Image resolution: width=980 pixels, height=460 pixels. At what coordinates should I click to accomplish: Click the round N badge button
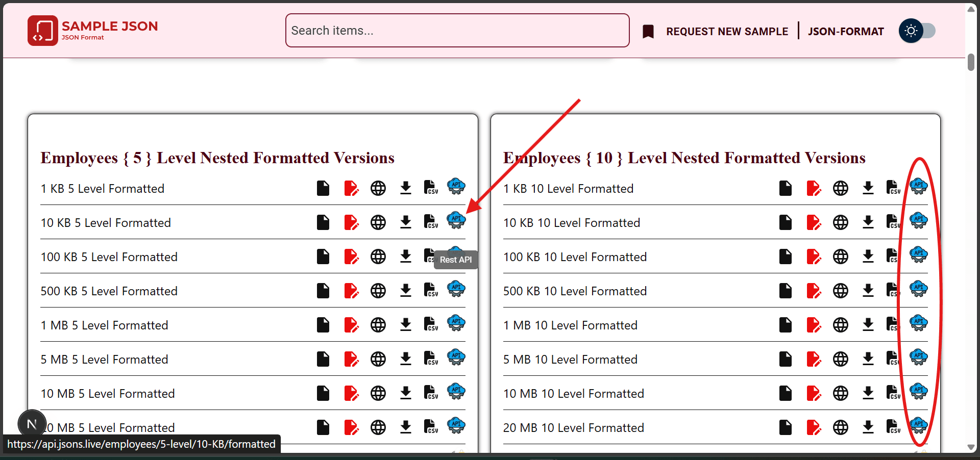click(x=32, y=424)
